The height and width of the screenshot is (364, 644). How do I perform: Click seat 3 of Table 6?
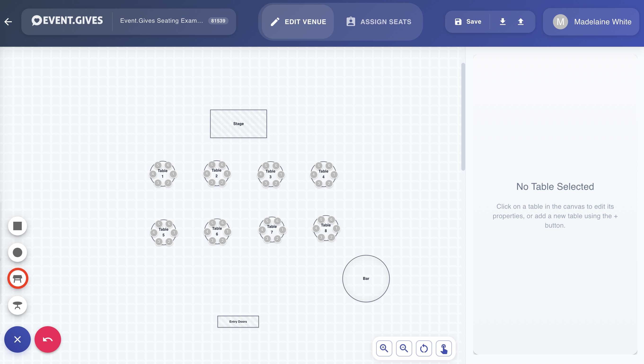coord(212,241)
